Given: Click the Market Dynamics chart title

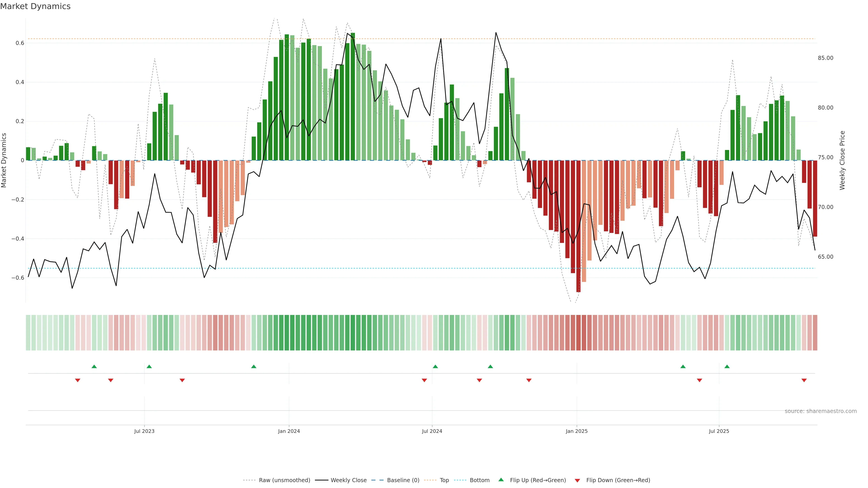Looking at the screenshot, I should click(35, 6).
